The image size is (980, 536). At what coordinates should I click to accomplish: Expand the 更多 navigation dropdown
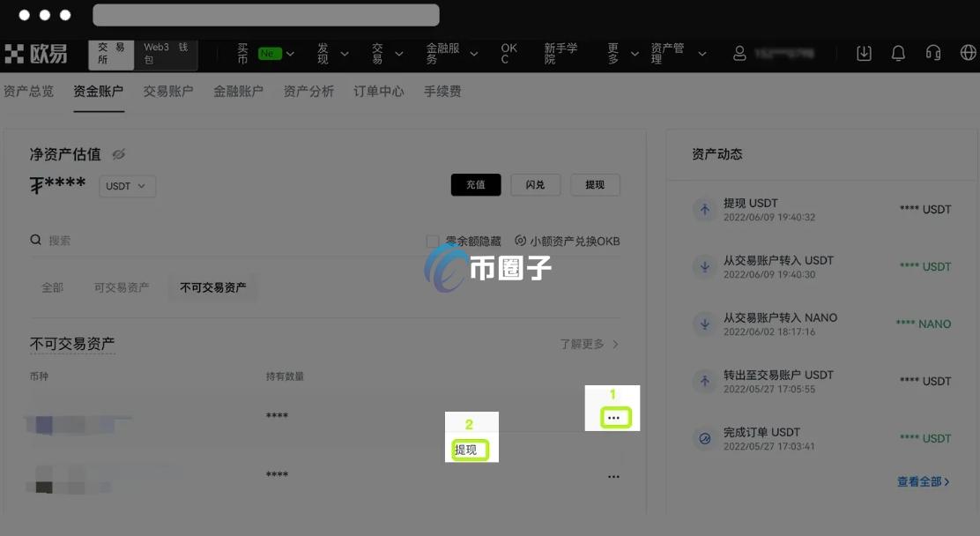pos(620,53)
